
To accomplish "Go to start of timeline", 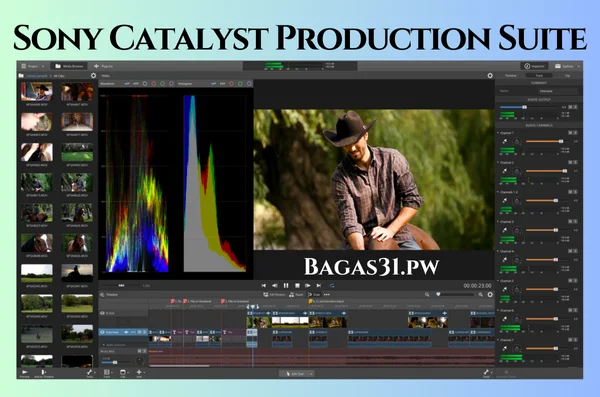I will [264, 286].
